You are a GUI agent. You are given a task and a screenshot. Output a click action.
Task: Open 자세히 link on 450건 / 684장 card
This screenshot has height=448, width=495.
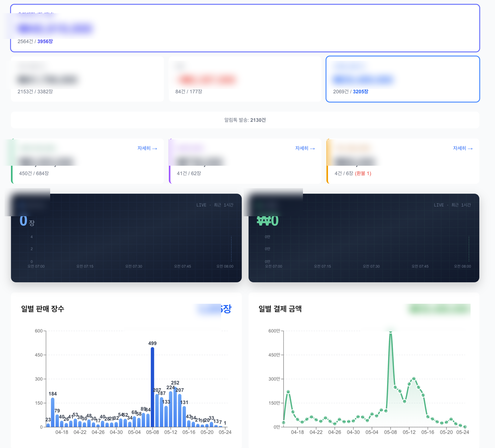point(147,148)
